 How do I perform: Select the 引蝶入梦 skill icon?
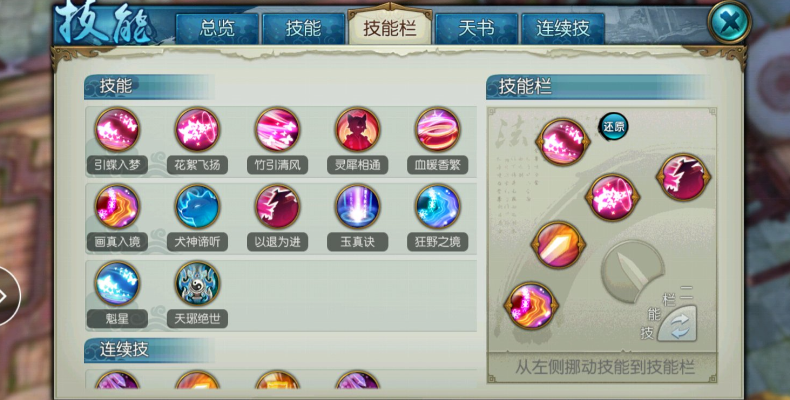(x=117, y=129)
